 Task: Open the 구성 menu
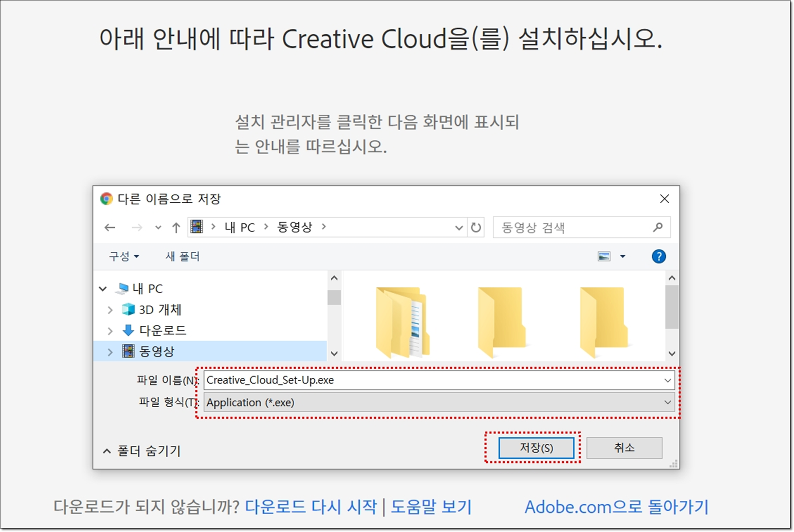(124, 256)
